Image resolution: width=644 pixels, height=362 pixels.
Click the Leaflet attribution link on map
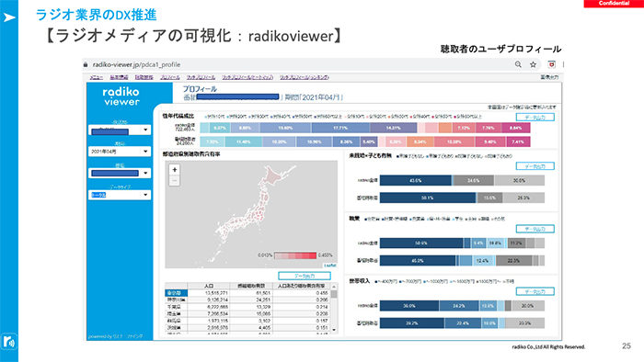click(329, 266)
